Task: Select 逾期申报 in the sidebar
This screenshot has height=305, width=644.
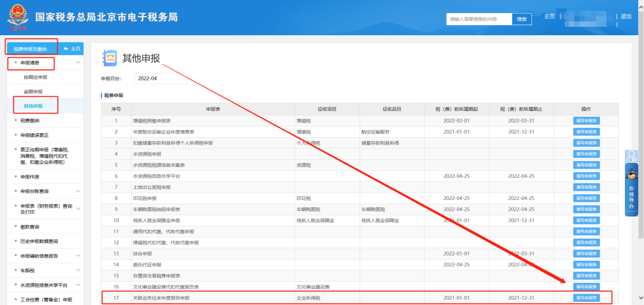Action: (33, 92)
